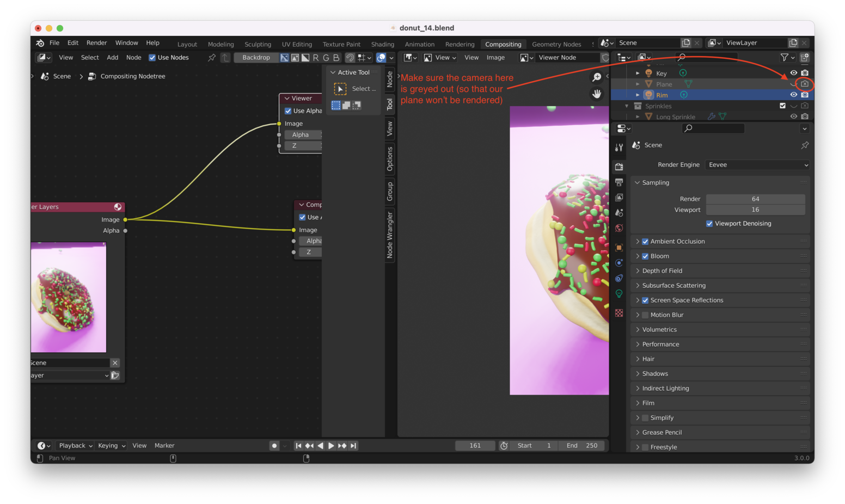Expand the Ambient Occlusion section
The image size is (845, 504).
click(638, 241)
